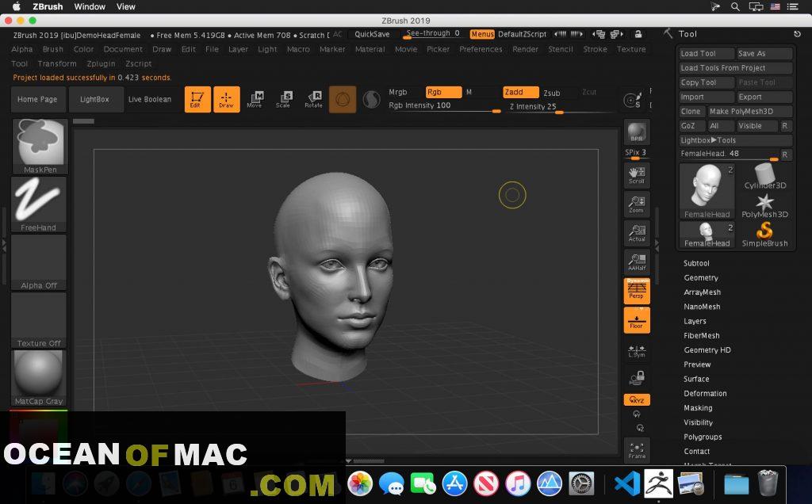Adjust the Rgb Intensity slider

(x=444, y=107)
